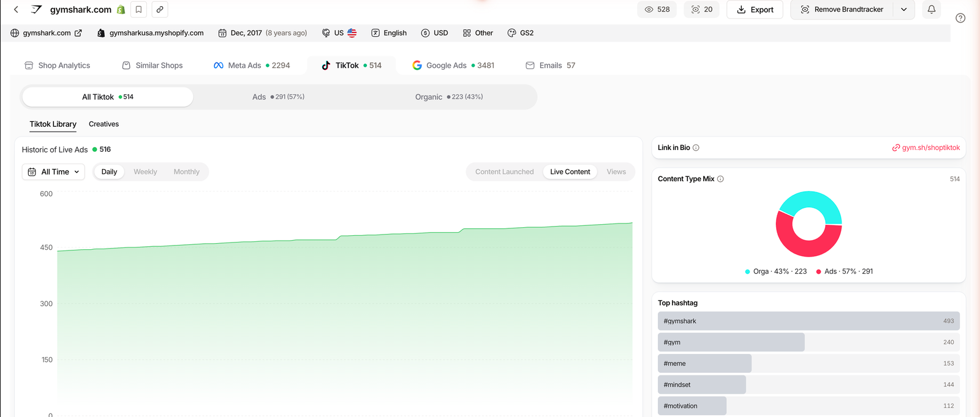Open Meta Ads tab
The height and width of the screenshot is (417, 980).
tap(252, 66)
